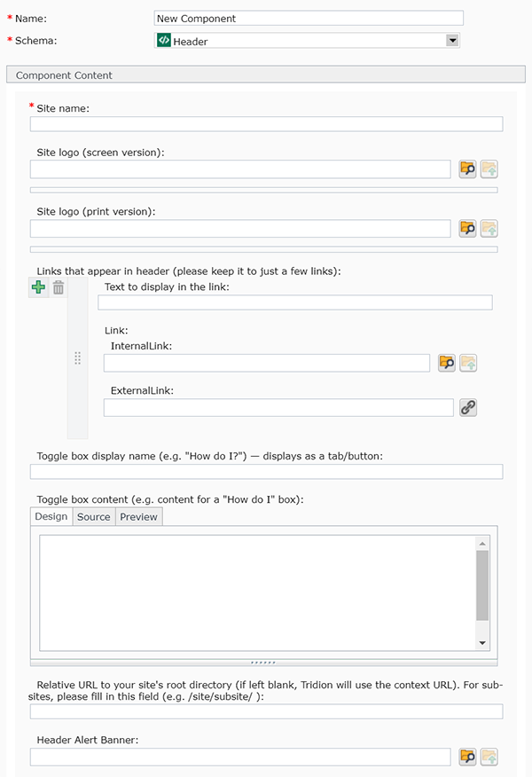Switch to the Preview tab
The width and height of the screenshot is (532, 777).
click(x=138, y=516)
